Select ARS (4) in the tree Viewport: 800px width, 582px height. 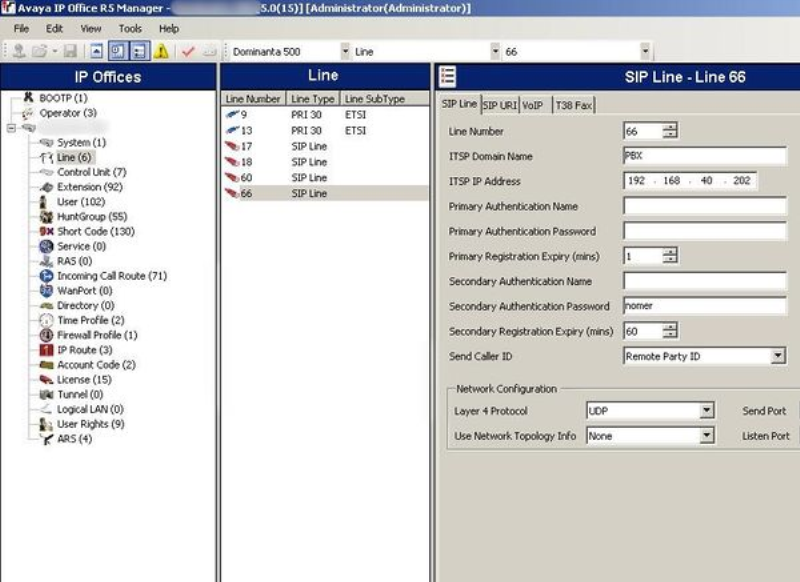point(74,439)
